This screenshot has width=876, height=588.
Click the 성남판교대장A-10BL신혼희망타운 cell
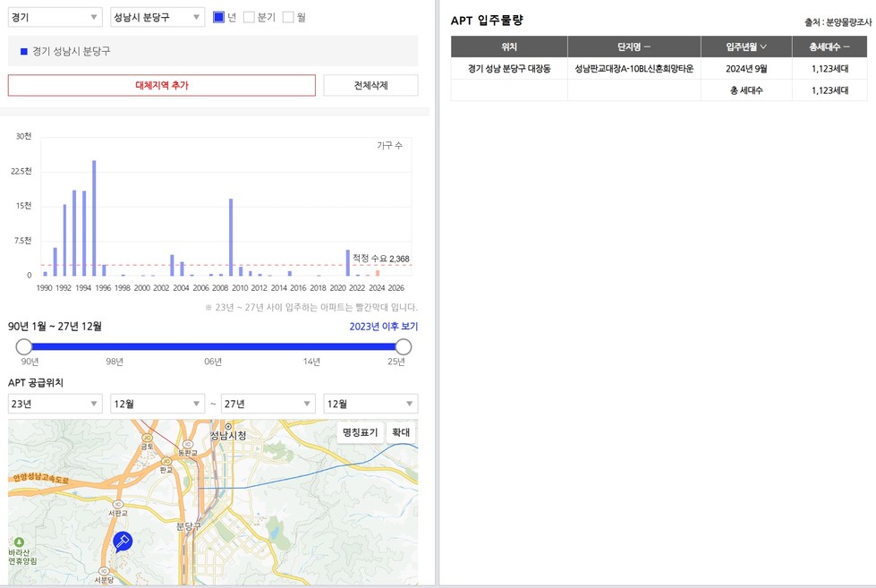click(634, 69)
